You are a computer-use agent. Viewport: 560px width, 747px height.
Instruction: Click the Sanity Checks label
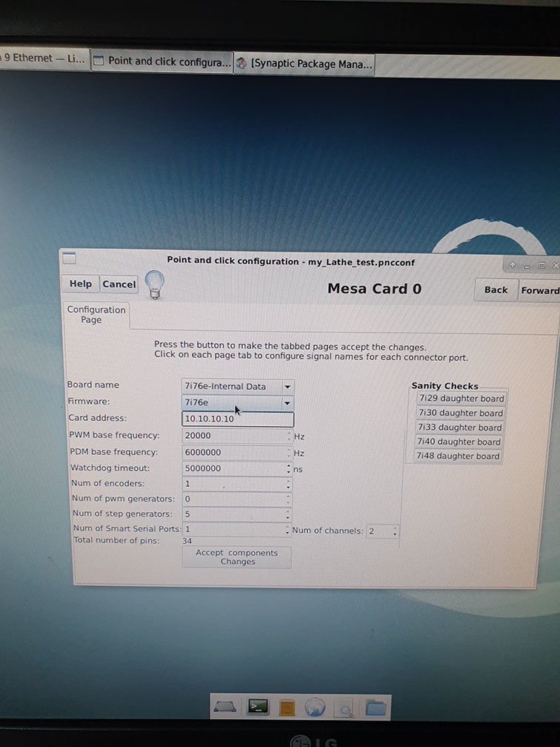click(444, 386)
